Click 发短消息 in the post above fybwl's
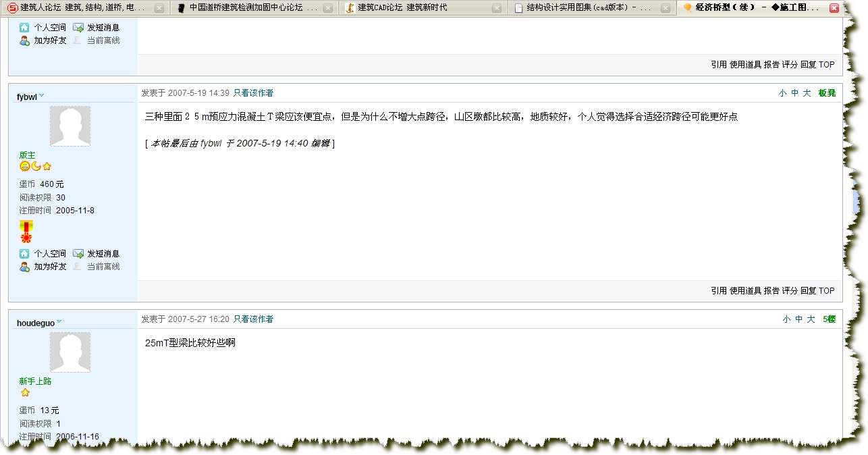The height and width of the screenshot is (455, 868). (103, 28)
